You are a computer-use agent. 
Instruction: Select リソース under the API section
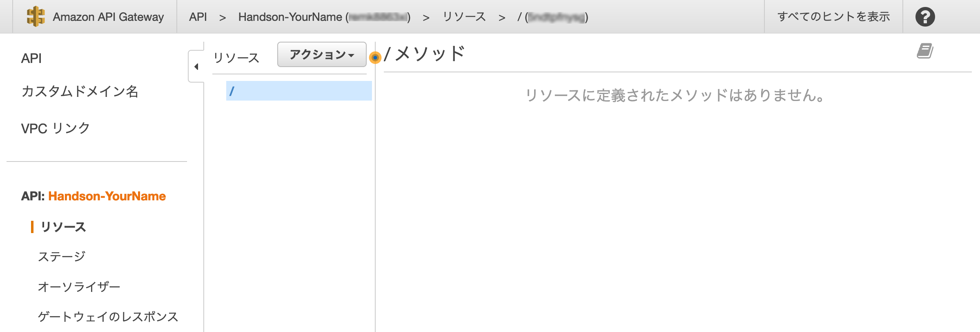63,227
